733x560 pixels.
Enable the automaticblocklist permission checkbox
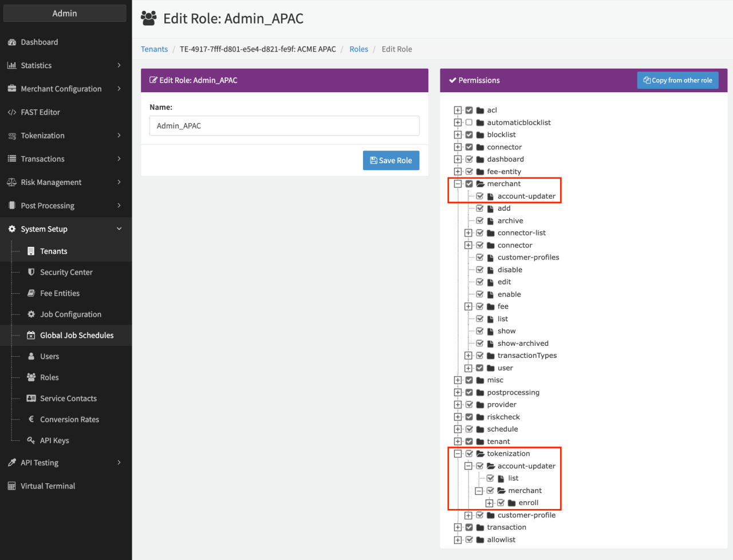click(469, 123)
